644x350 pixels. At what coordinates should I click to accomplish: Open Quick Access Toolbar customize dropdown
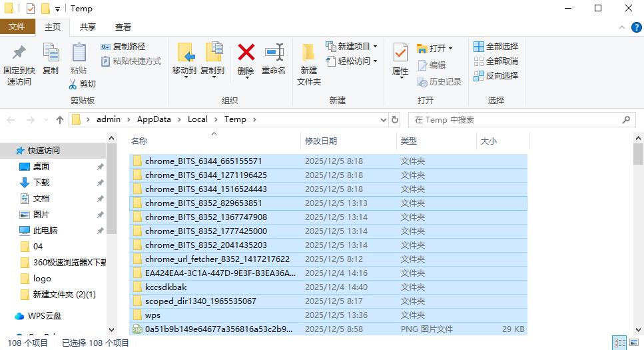pos(57,9)
